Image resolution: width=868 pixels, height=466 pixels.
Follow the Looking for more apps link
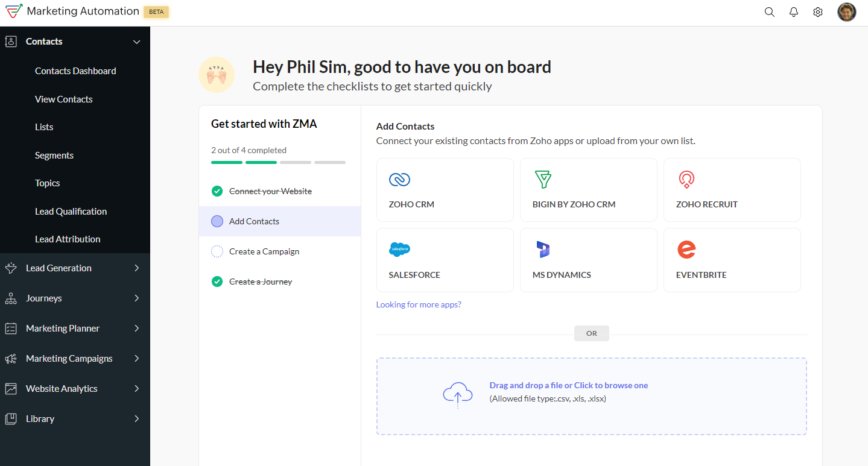(419, 304)
